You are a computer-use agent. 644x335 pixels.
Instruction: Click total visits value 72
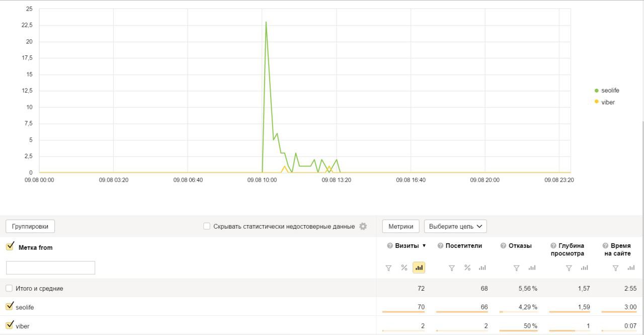pyautogui.click(x=421, y=289)
